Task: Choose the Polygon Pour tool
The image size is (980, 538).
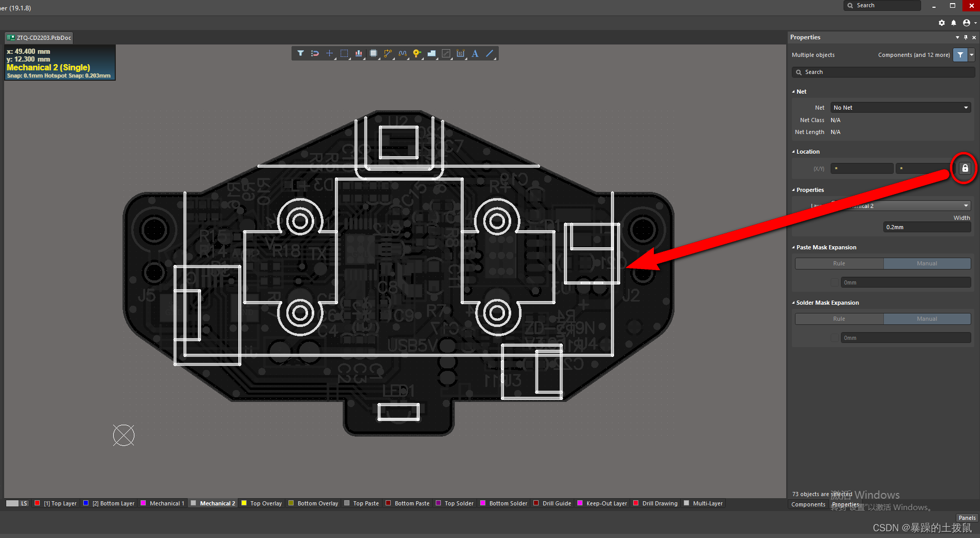Action: click(x=432, y=53)
